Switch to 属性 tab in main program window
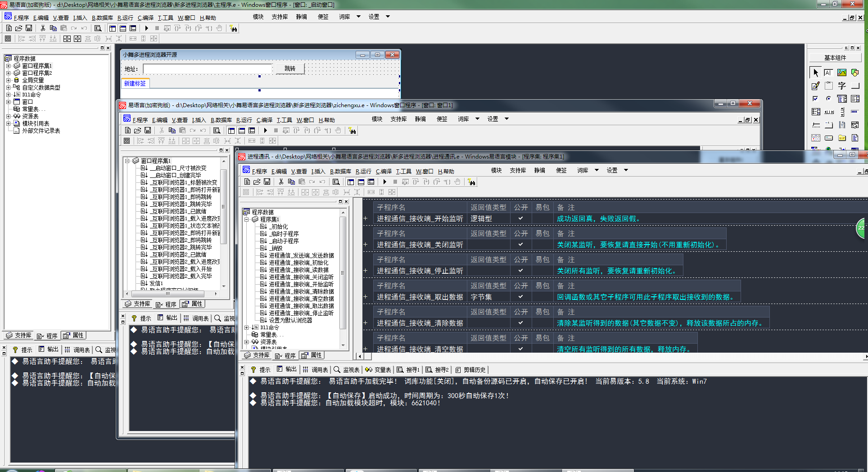Viewport: 868px width, 472px height. coord(73,336)
